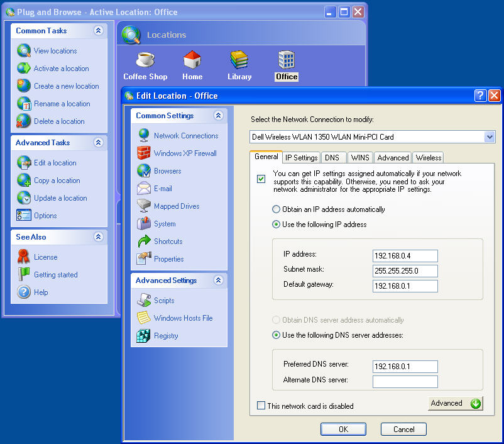Click the OK button

pos(343,429)
